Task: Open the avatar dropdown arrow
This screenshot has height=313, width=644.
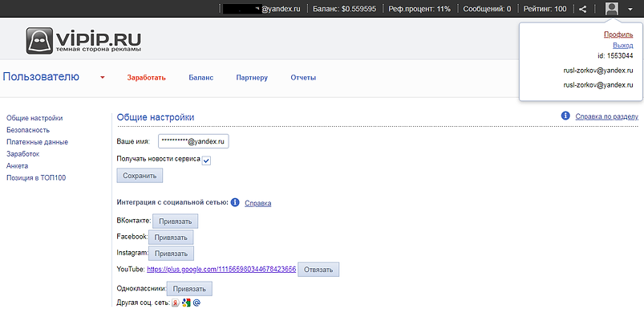Action: click(630, 9)
